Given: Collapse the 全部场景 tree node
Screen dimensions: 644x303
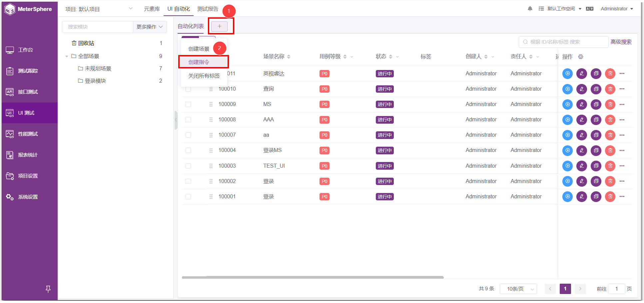Looking at the screenshot, I should [67, 56].
